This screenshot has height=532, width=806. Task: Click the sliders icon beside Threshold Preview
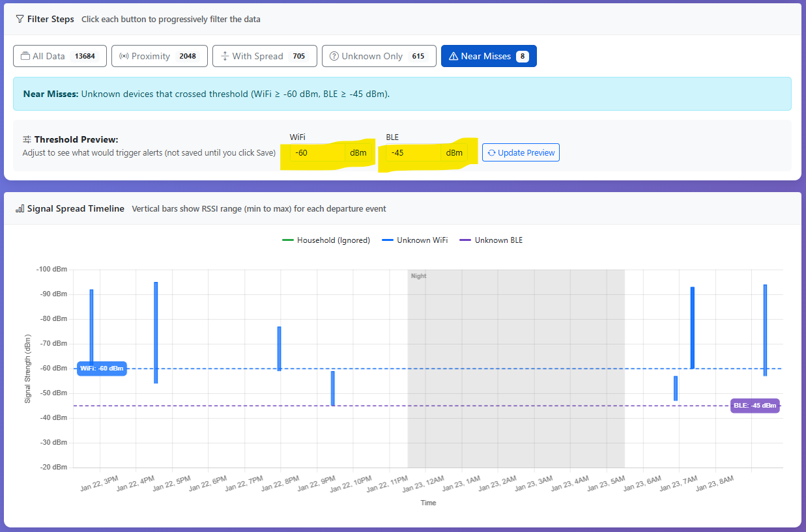point(27,139)
